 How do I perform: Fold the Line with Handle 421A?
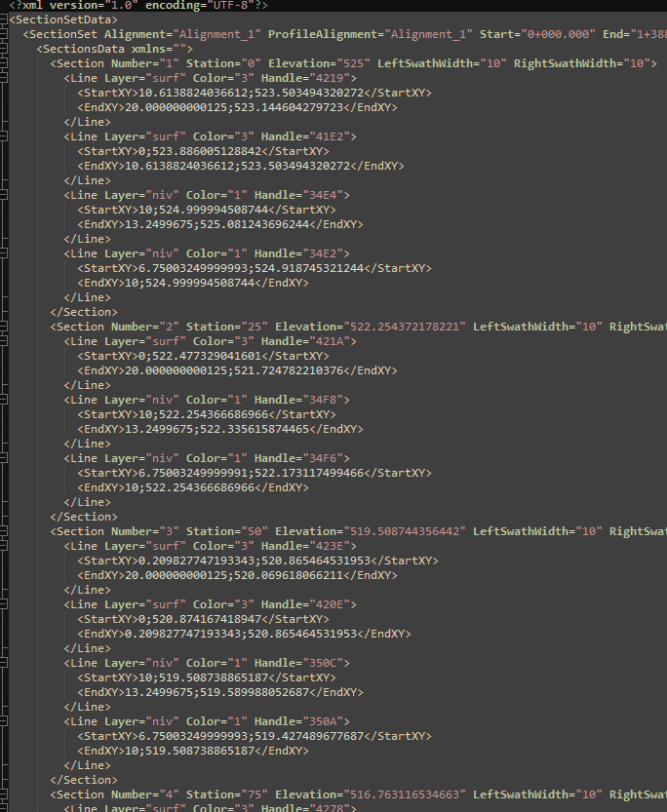5,341
